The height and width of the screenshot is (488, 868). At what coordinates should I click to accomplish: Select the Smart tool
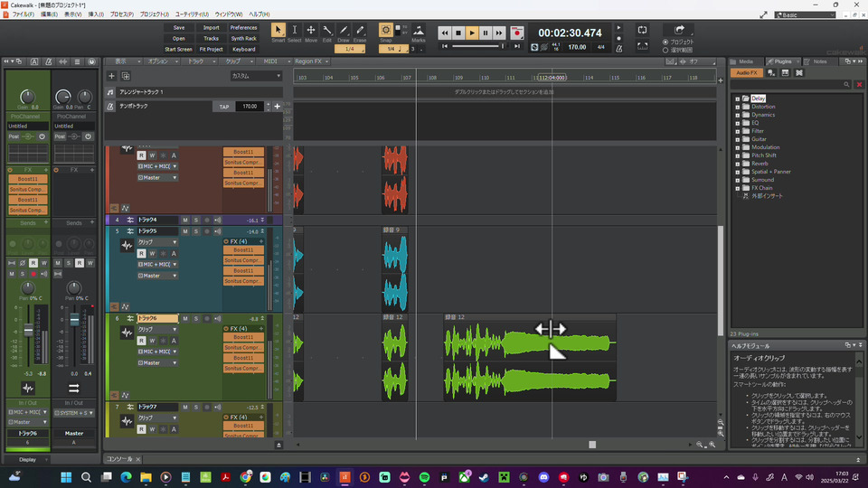coord(278,32)
